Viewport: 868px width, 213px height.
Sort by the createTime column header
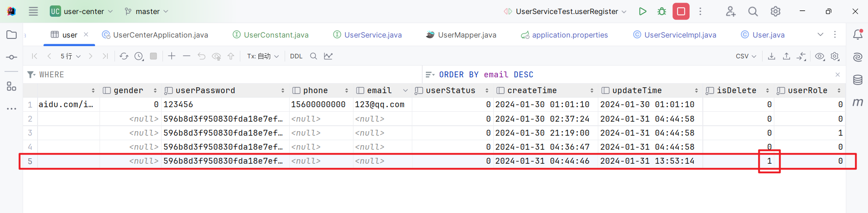tap(532, 90)
